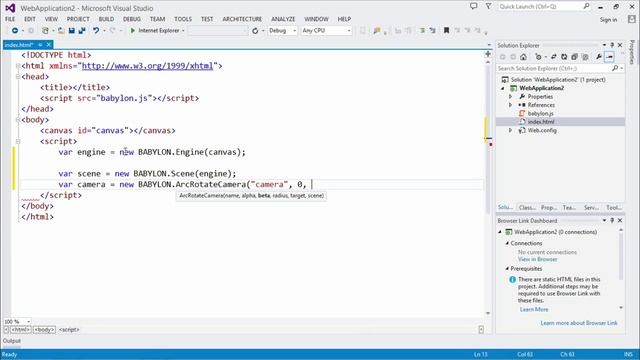Switch to the Class View tab
The width and height of the screenshot is (640, 360).
coord(527,208)
